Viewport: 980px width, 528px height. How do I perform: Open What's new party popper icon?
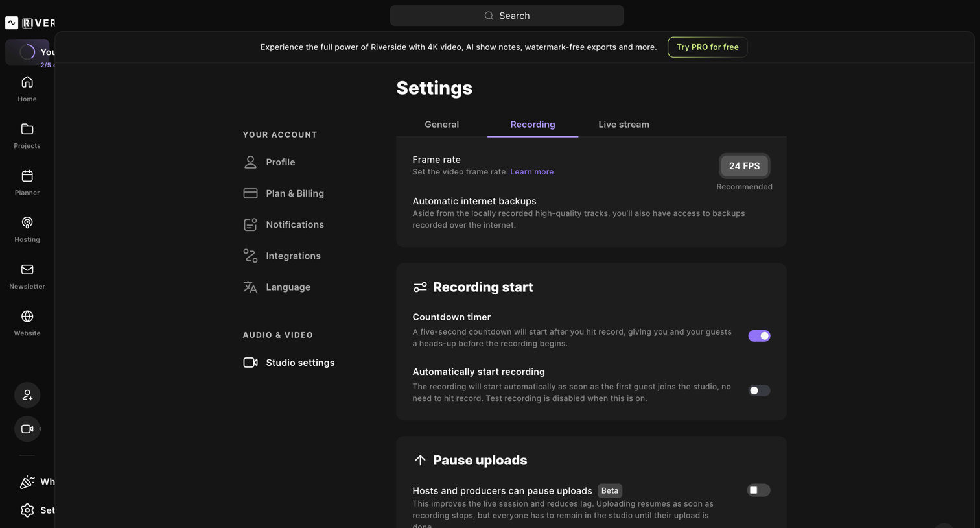click(27, 482)
